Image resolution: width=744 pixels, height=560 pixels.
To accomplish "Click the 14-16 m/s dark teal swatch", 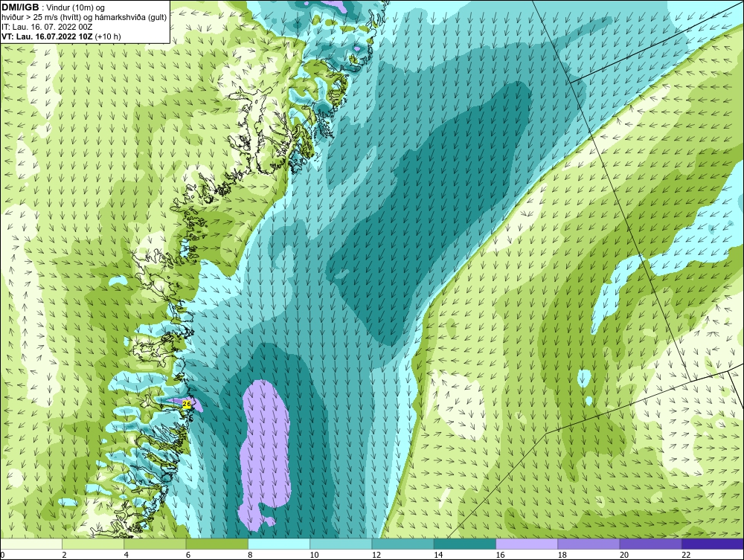I will click(464, 544).
